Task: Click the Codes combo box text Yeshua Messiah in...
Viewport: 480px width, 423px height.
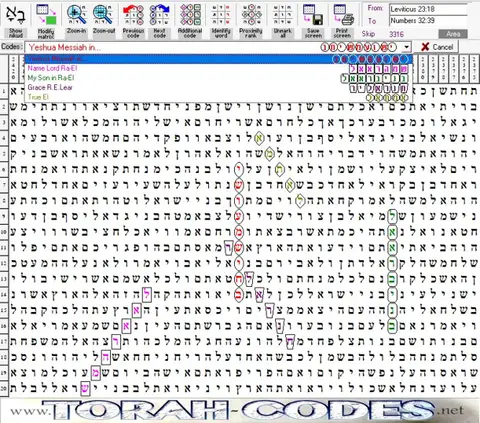Action: [65, 47]
